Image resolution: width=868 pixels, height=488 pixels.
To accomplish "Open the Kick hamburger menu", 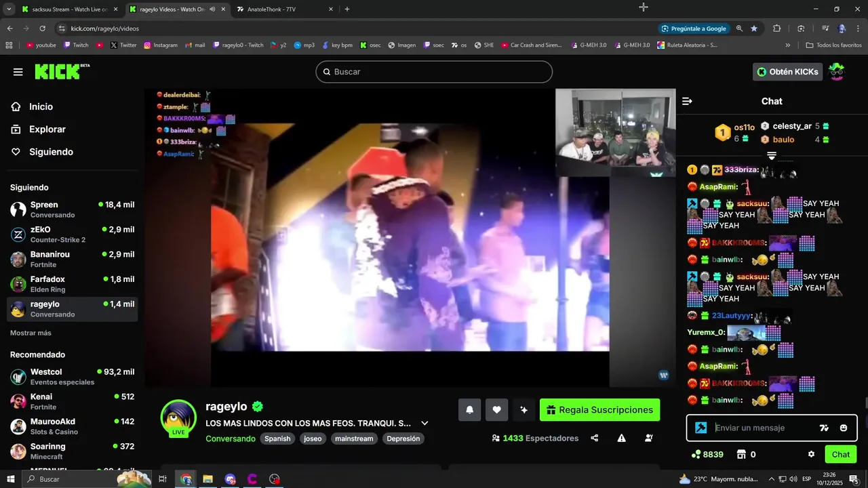I will (x=18, y=72).
